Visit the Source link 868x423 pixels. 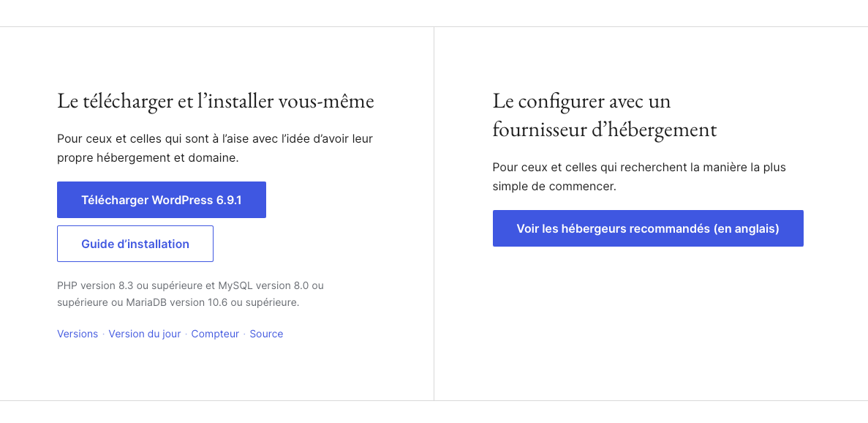click(x=266, y=334)
